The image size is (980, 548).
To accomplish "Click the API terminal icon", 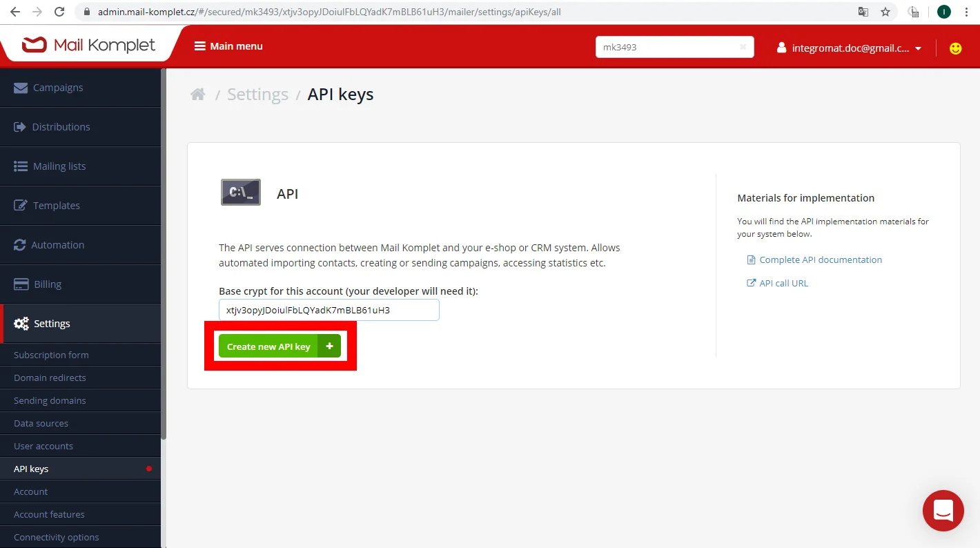I will click(241, 192).
